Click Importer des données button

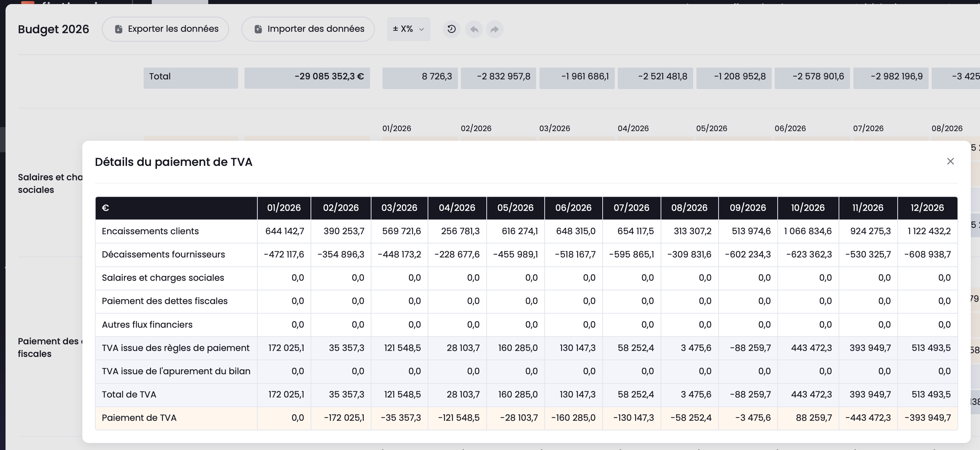tap(308, 29)
